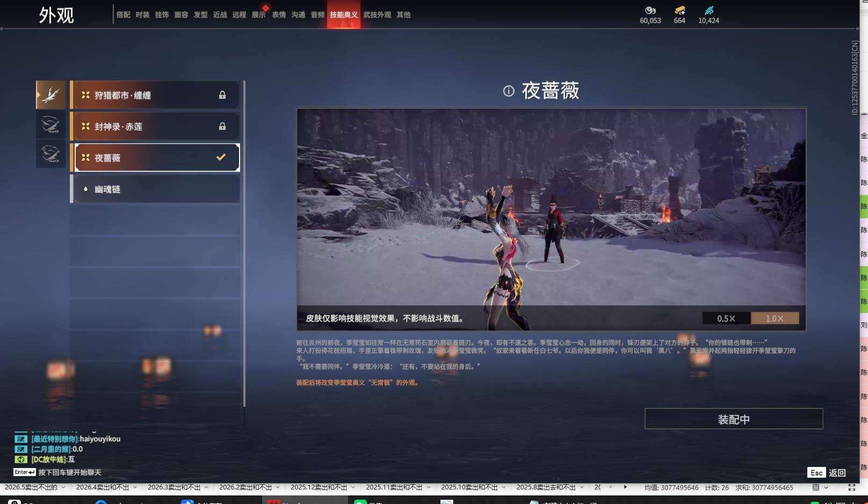
Task: Click the orange 装配后将改变季莹莹奥义 note
Action: coord(358,383)
